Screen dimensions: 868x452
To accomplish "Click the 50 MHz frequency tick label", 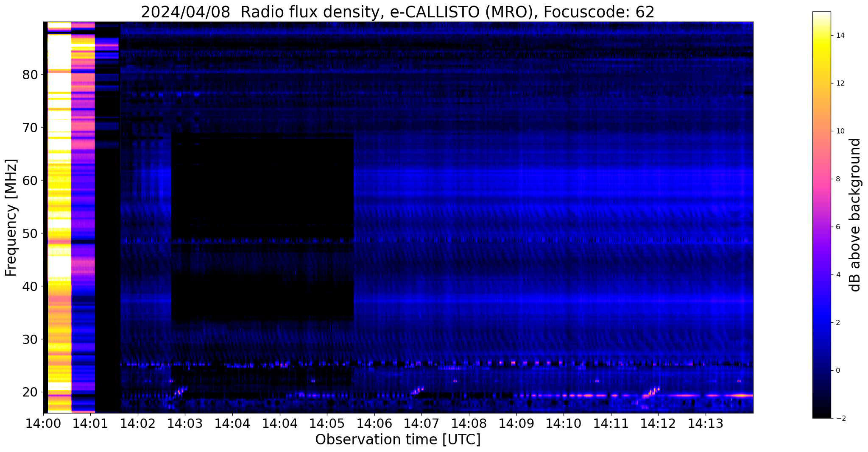I will click(30, 233).
